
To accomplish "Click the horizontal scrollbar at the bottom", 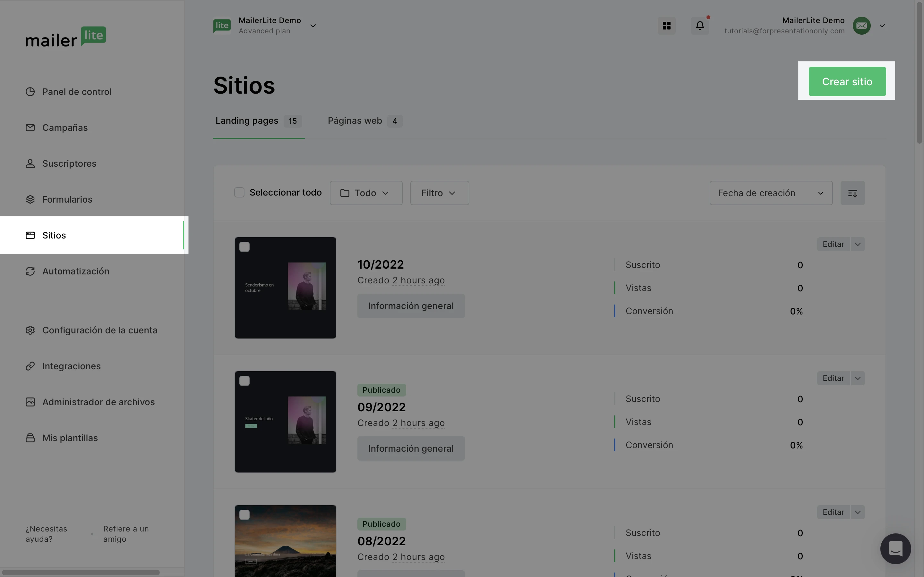I will click(80, 573).
